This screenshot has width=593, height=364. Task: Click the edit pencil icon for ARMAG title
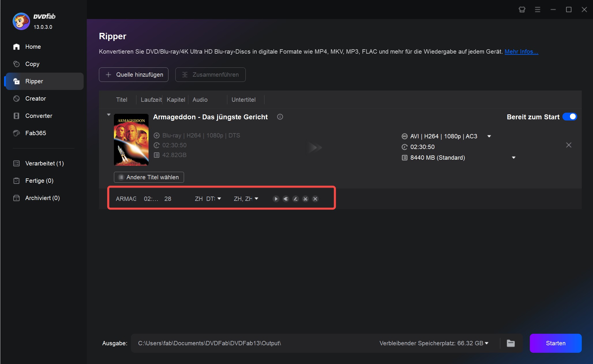(296, 199)
